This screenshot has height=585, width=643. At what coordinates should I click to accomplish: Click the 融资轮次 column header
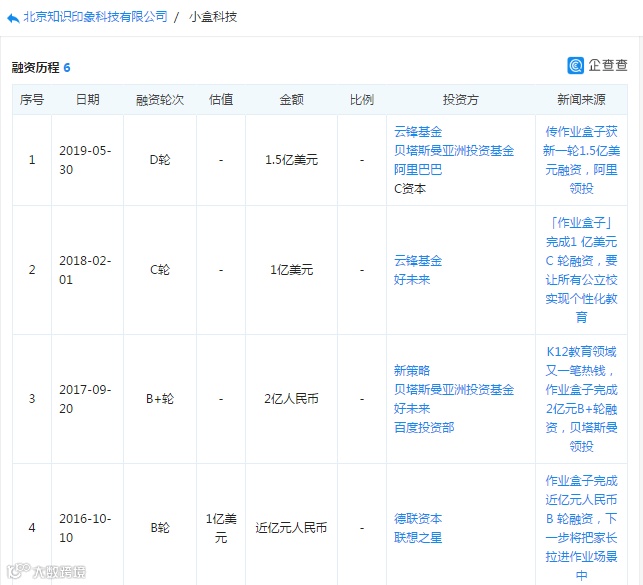click(160, 100)
